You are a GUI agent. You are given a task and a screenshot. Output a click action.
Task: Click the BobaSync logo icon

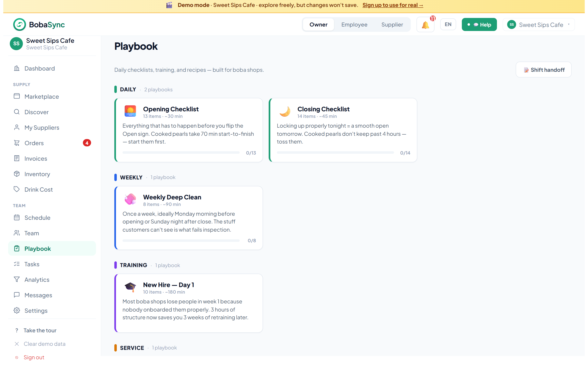(19, 24)
